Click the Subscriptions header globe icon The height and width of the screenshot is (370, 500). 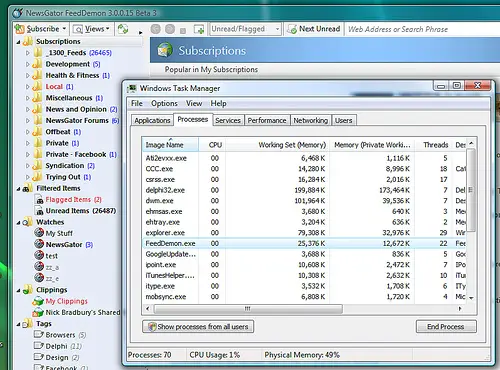click(x=165, y=50)
